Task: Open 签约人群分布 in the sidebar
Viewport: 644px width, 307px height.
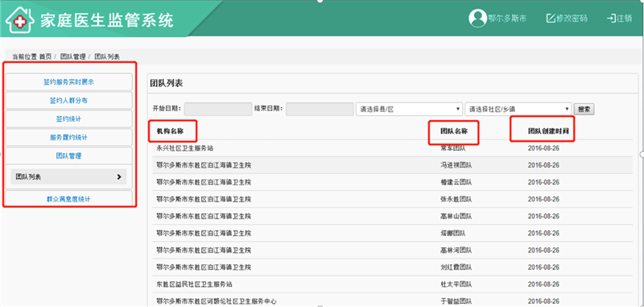Action: click(x=68, y=100)
